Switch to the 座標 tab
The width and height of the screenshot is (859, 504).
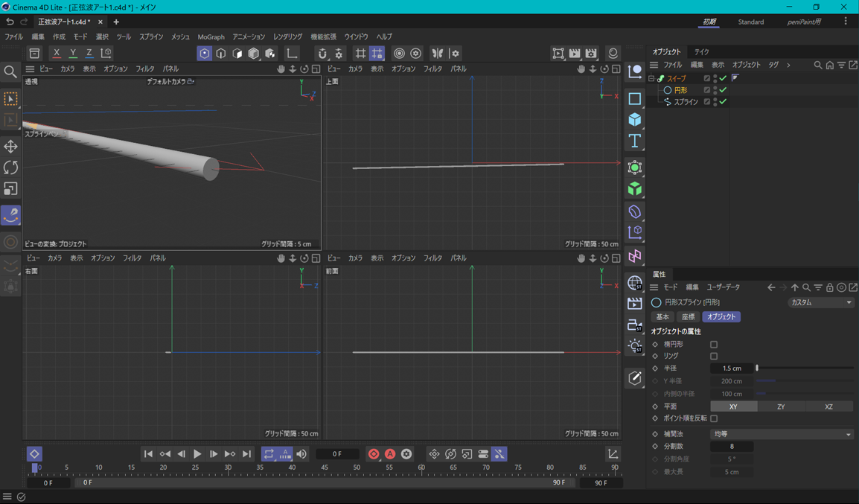coord(688,317)
